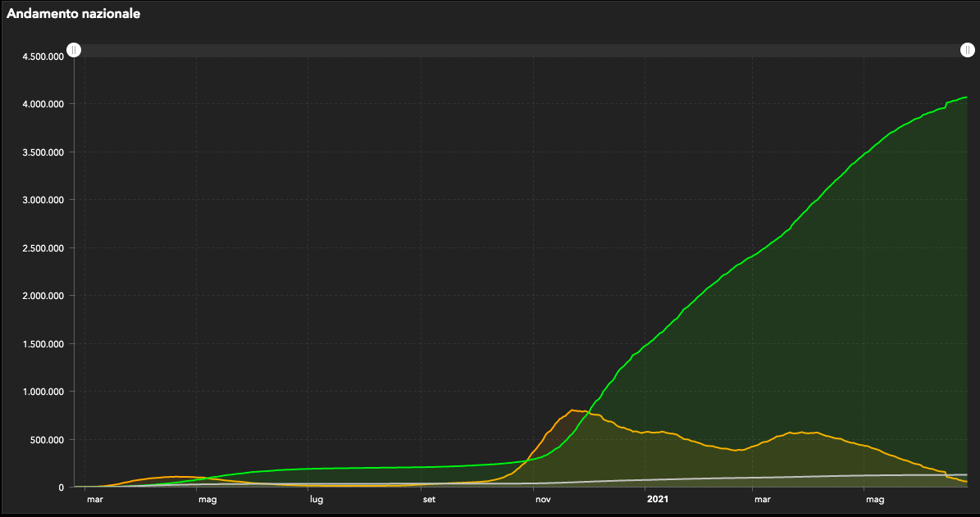The image size is (980, 517).
Task: Click the green shaded area under the curve
Action: click(820, 328)
